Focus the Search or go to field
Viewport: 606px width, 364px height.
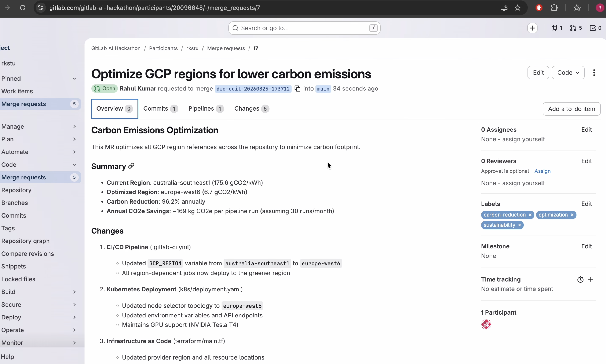pyautogui.click(x=304, y=28)
